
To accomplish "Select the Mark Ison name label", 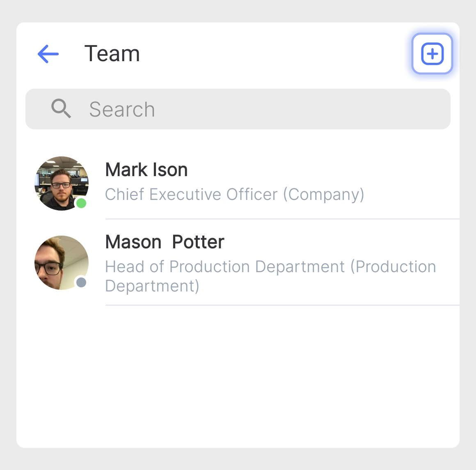I will click(146, 170).
